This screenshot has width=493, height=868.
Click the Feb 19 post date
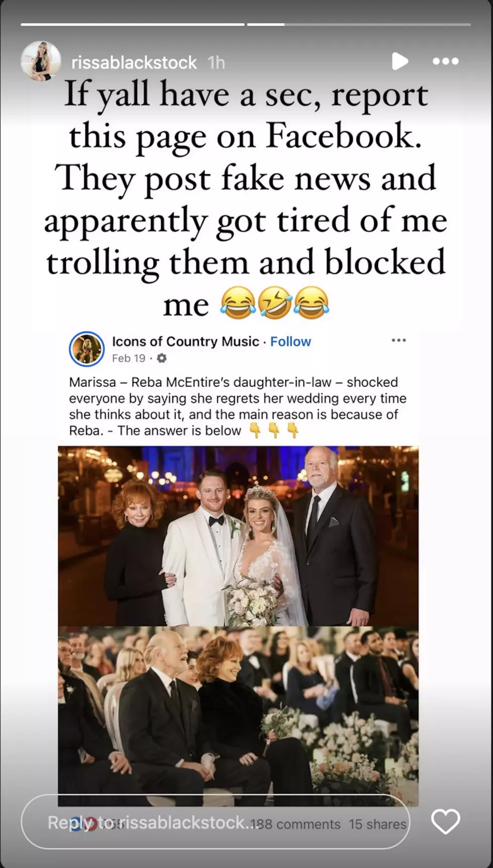click(128, 358)
